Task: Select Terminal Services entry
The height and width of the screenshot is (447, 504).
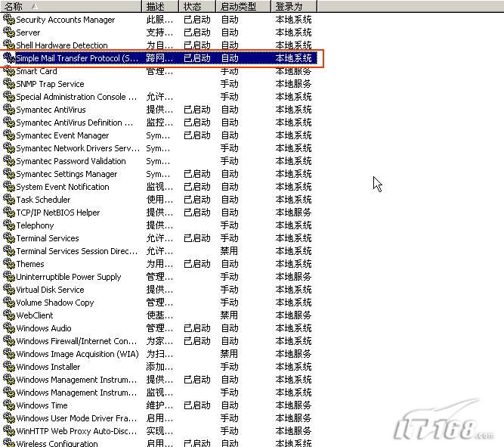Action: tap(48, 238)
